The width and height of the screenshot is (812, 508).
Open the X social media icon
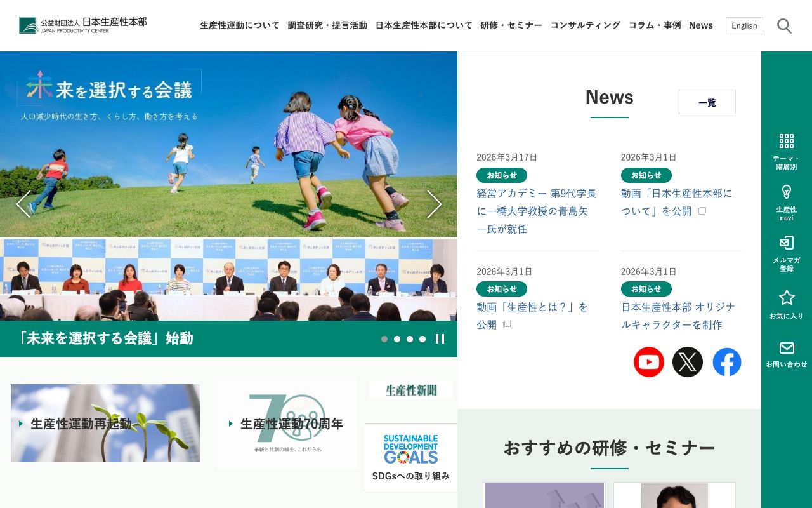pyautogui.click(x=688, y=362)
